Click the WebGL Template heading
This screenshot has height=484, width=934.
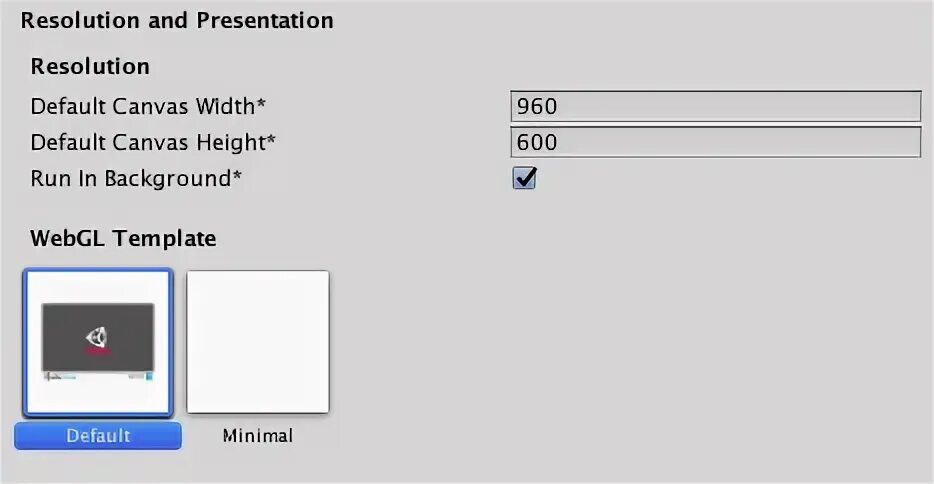pyautogui.click(x=123, y=238)
